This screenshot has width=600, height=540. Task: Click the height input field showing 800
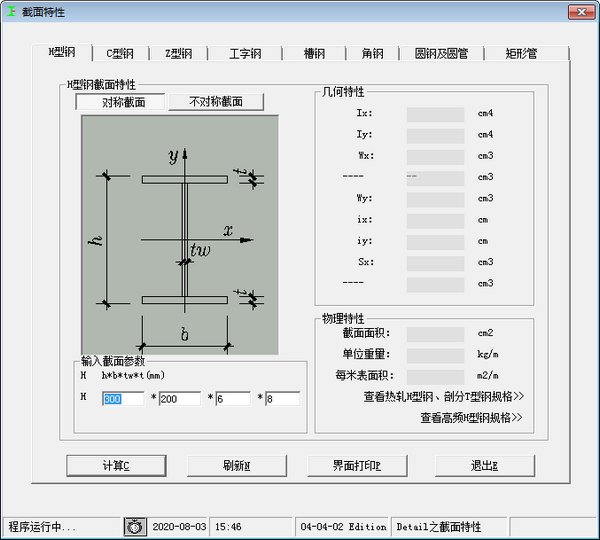(x=122, y=399)
